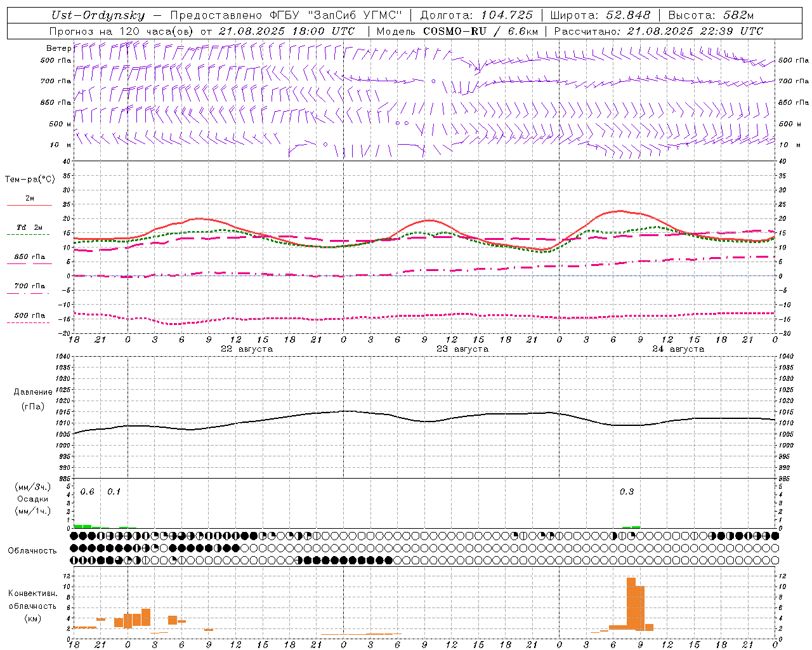
Task: Click the "22 августа" date label
Action: click(247, 349)
